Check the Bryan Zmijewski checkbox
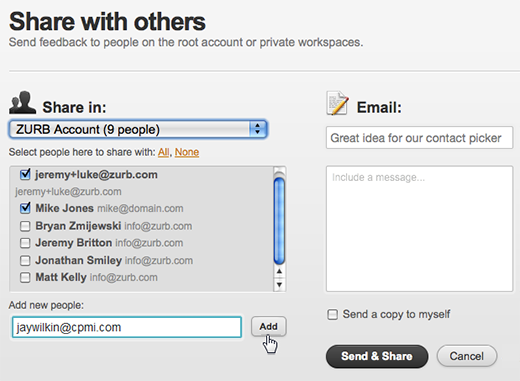The height and width of the screenshot is (381, 520). [x=25, y=226]
